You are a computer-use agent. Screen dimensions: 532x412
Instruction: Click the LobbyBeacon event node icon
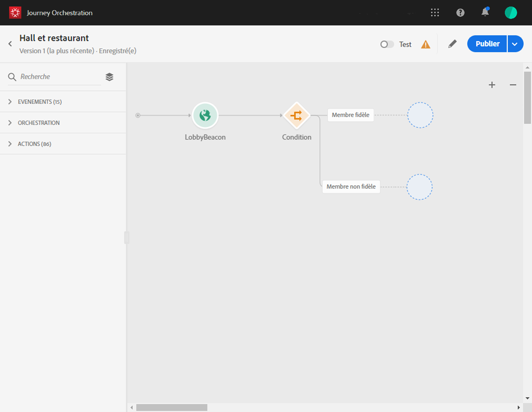click(x=205, y=115)
